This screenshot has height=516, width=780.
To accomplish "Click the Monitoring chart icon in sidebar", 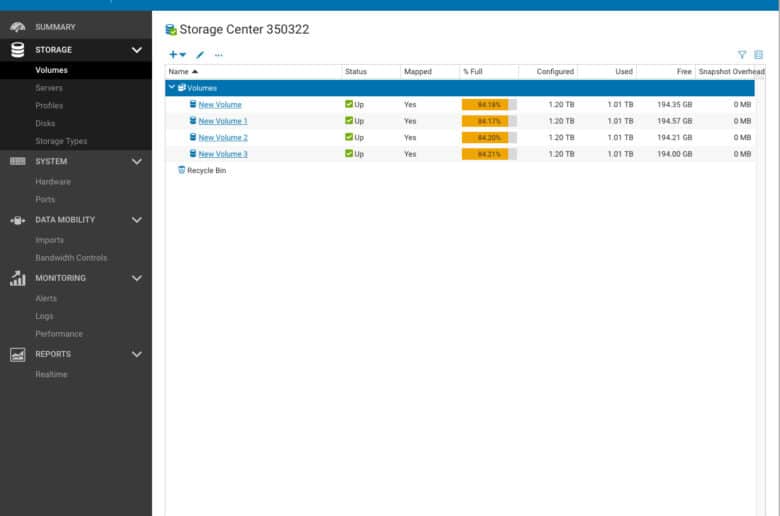I will (x=17, y=278).
